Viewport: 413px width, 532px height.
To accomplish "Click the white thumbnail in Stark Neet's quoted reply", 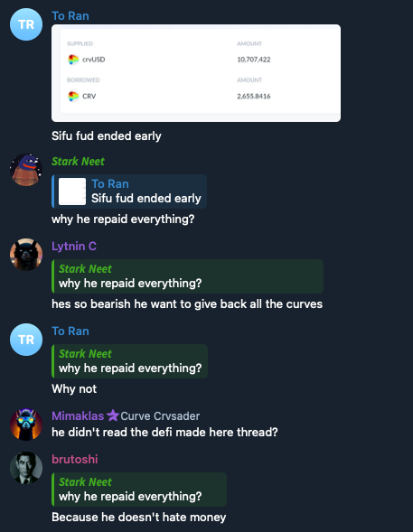I will pyautogui.click(x=72, y=191).
